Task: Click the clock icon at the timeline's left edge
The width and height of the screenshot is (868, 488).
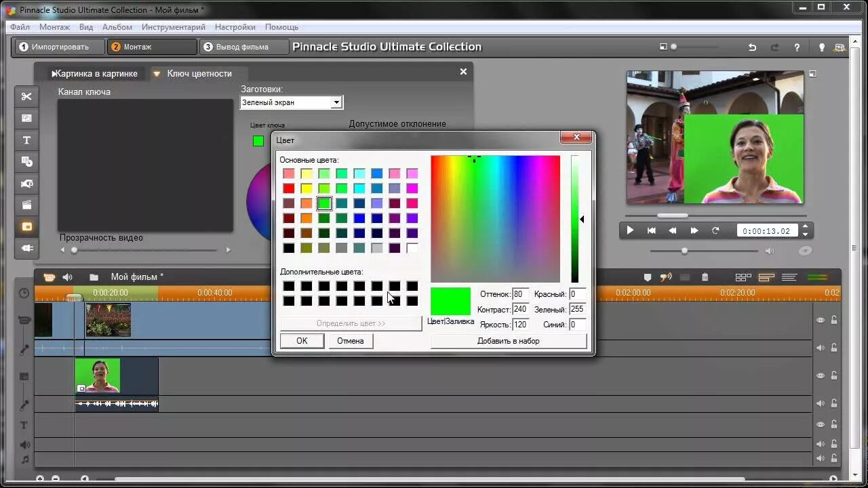Action: pyautogui.click(x=24, y=293)
